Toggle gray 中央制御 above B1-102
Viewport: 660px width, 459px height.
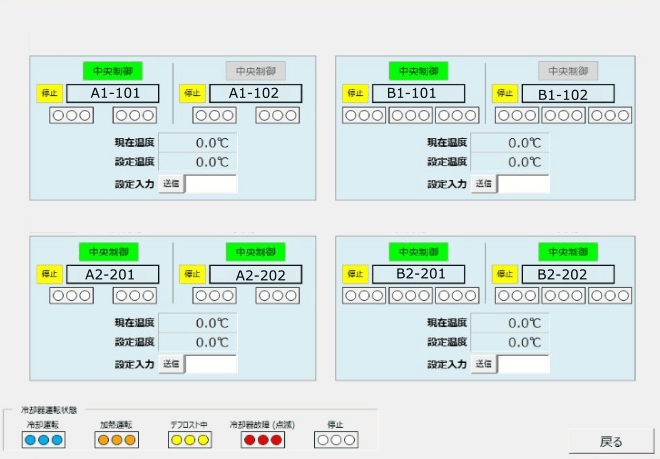tap(568, 71)
